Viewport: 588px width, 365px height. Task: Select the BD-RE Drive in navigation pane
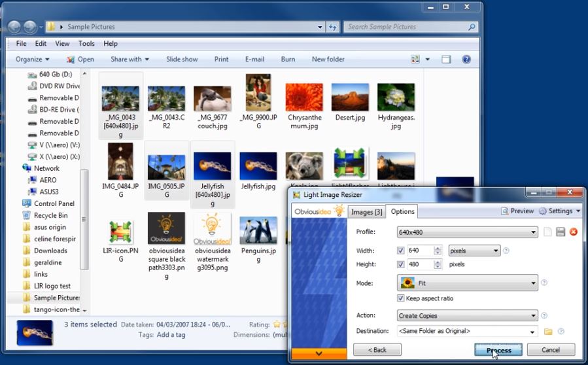[54, 109]
